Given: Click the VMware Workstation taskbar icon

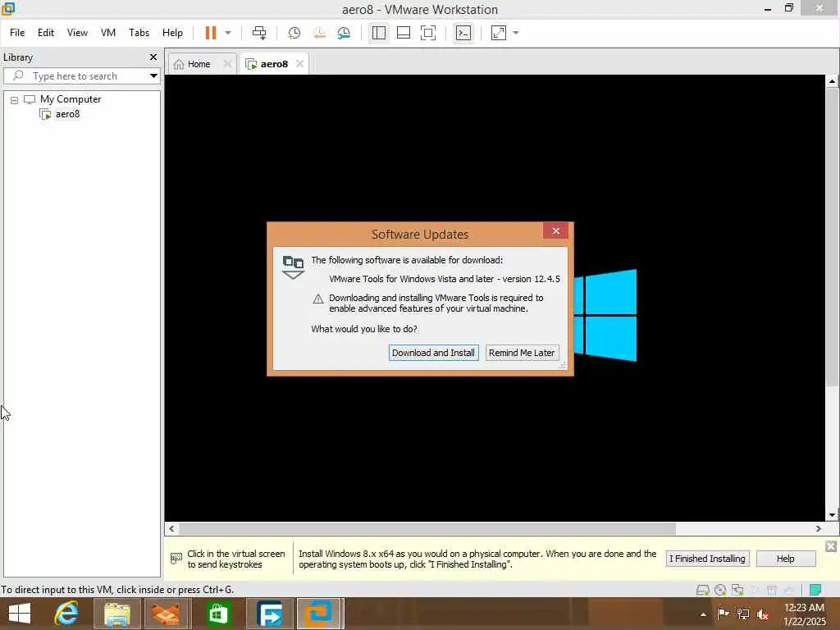Looking at the screenshot, I should [319, 614].
